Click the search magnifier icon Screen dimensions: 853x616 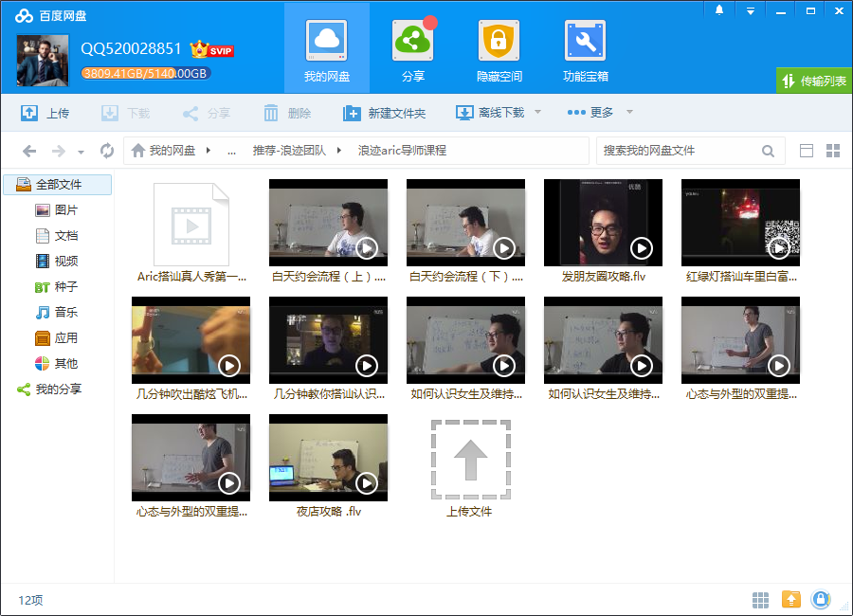click(x=768, y=151)
